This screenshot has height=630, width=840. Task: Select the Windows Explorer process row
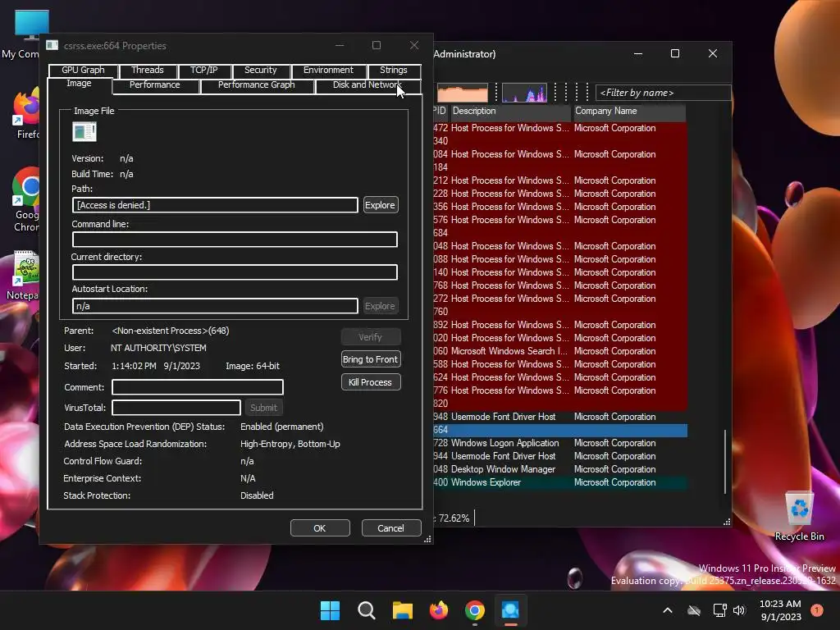pyautogui.click(x=560, y=482)
